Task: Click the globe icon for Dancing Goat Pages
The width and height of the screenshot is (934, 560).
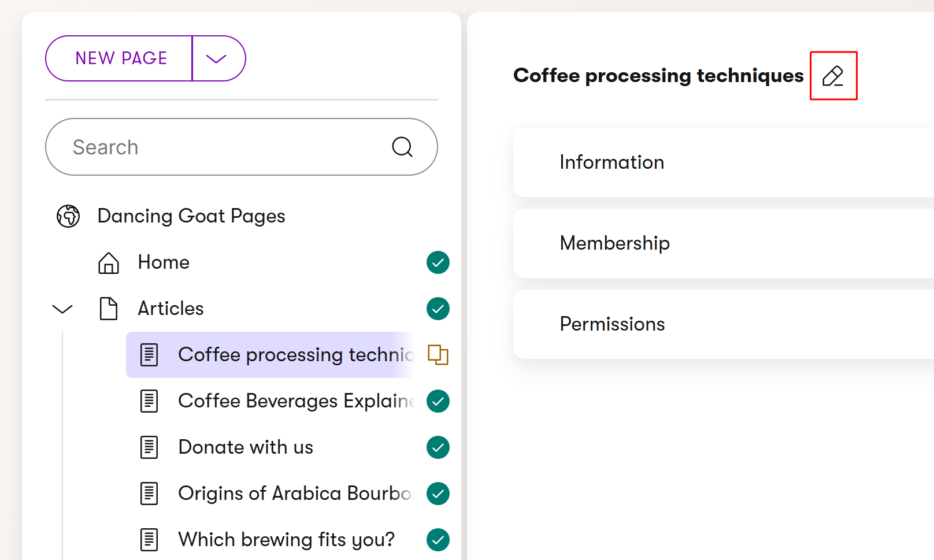Action: (x=68, y=216)
